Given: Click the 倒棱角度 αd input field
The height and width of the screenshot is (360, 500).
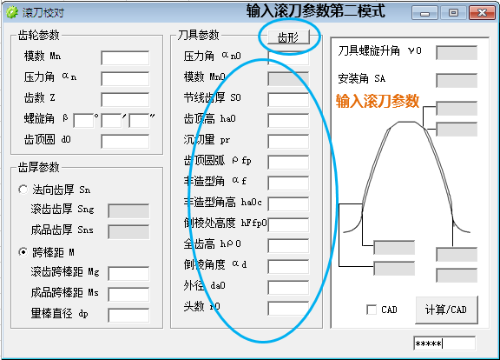Looking at the screenshot, I should (288, 266).
